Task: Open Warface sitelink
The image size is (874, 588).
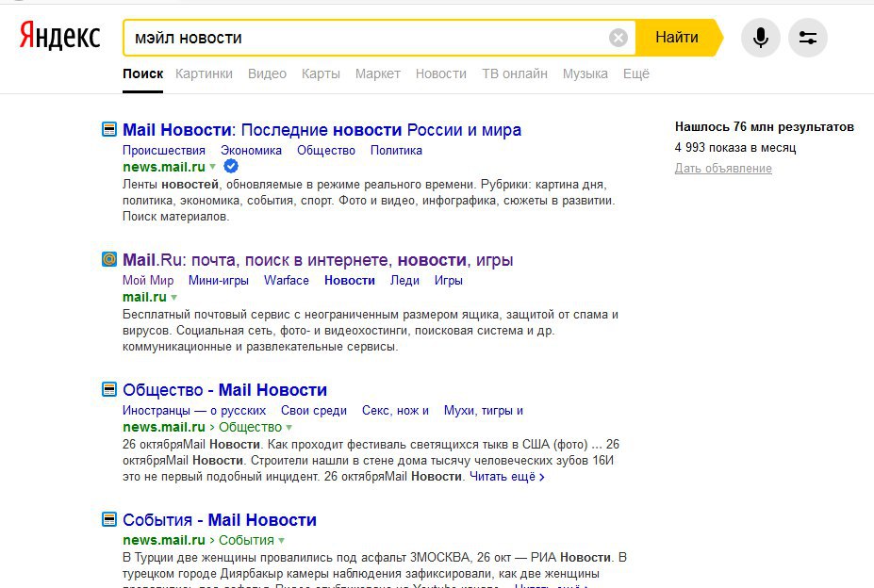Action: [286, 281]
